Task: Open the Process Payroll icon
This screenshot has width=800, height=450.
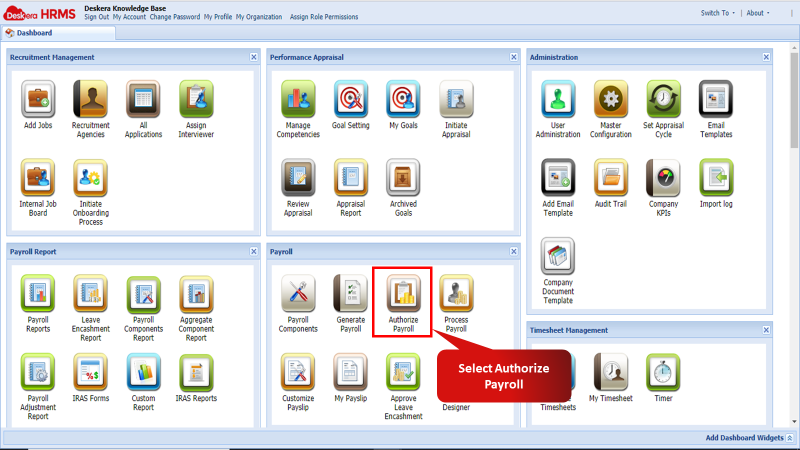Action: (456, 293)
